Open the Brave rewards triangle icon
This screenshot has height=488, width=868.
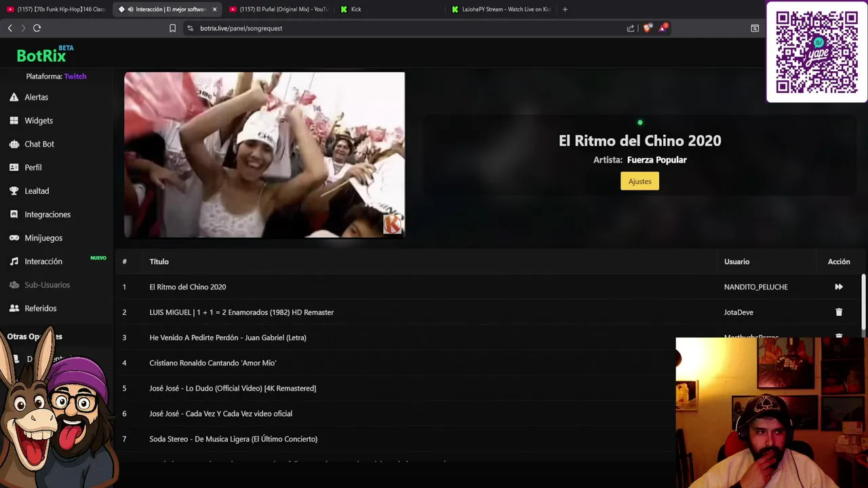[x=663, y=28]
